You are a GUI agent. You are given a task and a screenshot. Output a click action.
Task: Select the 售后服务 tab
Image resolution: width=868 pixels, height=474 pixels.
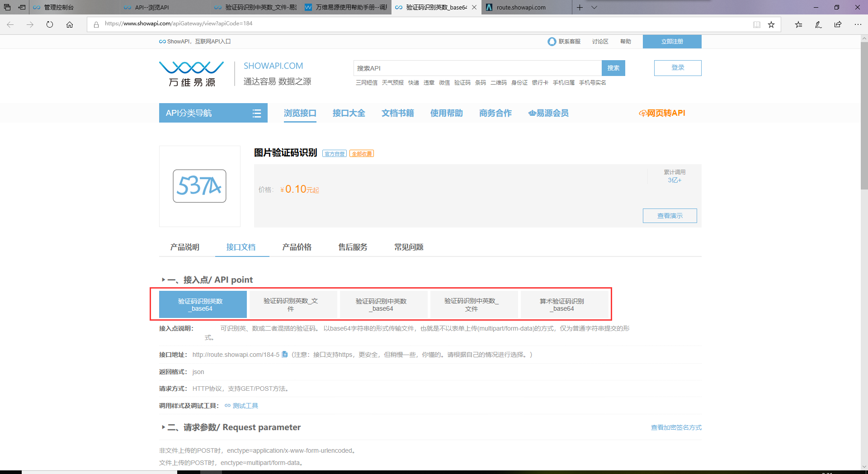pyautogui.click(x=353, y=247)
